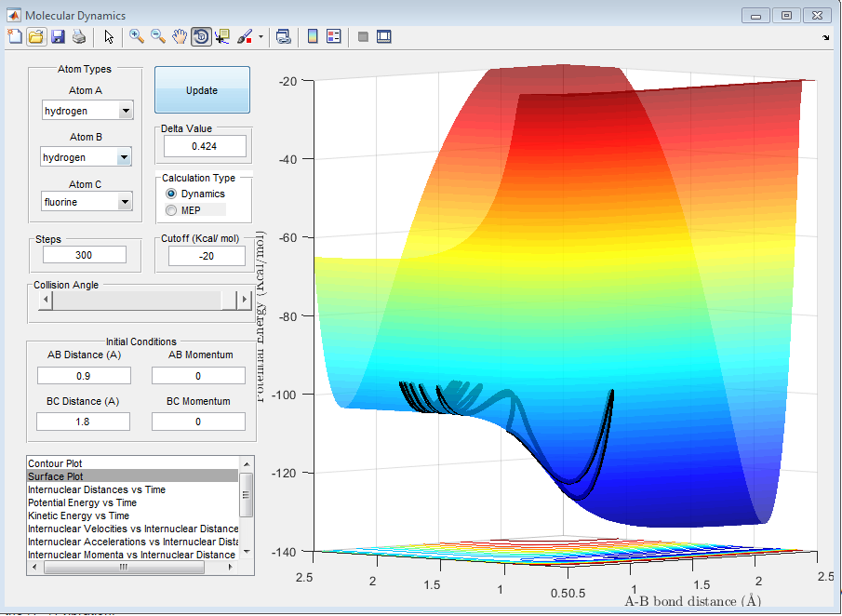842x616 pixels.
Task: Select the Zoom In magnifier tool
Action: [137, 37]
